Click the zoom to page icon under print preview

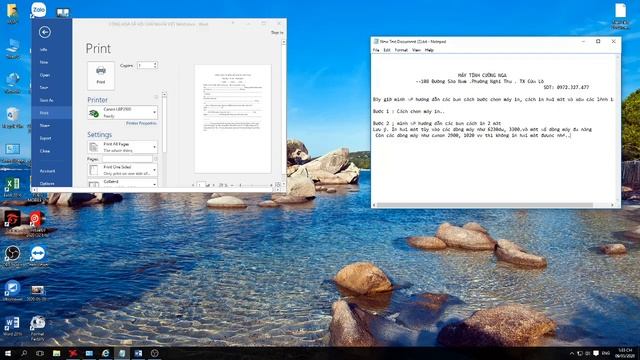[278, 185]
